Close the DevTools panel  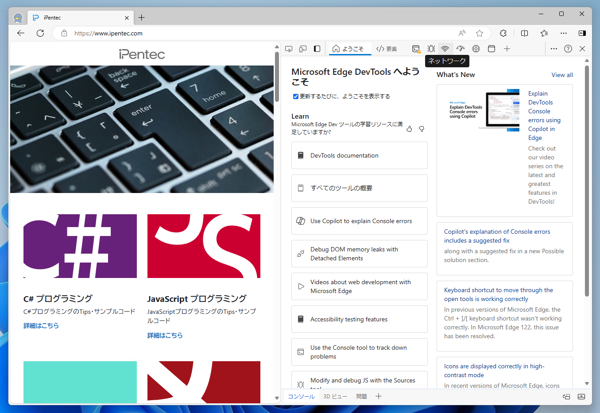[x=582, y=49]
